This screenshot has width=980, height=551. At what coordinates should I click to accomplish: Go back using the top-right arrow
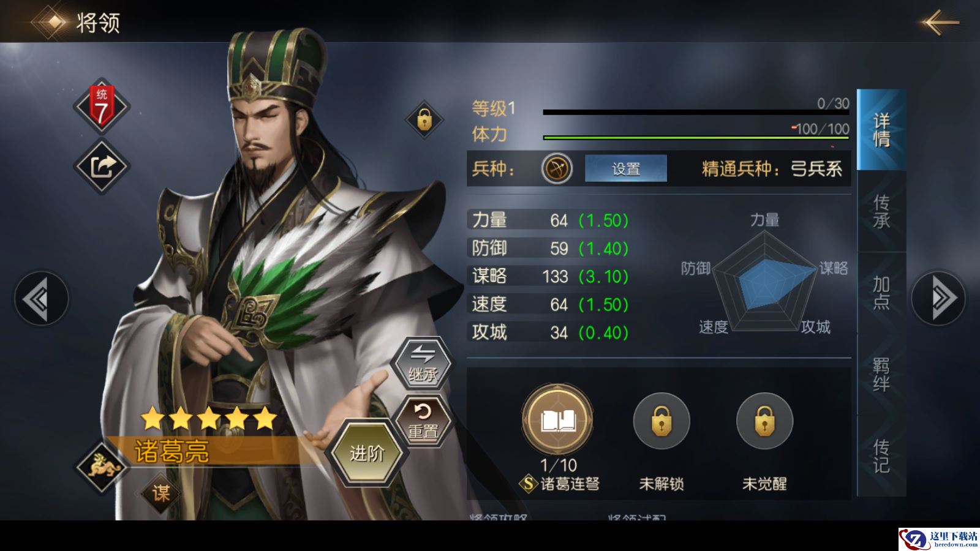coord(939,22)
